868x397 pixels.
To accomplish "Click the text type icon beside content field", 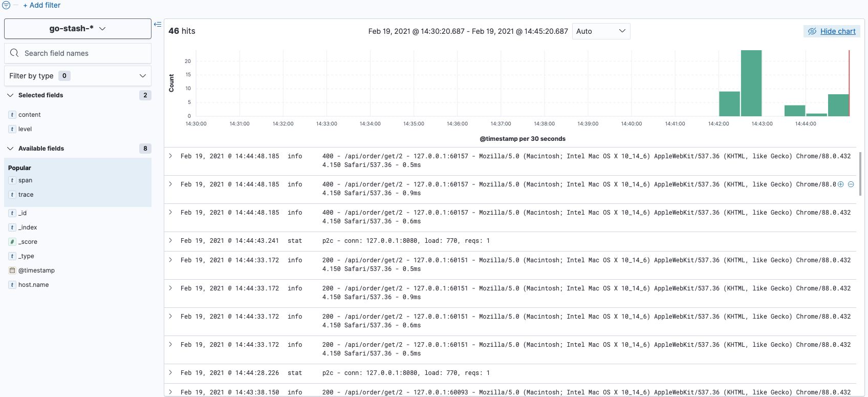I will pos(12,115).
